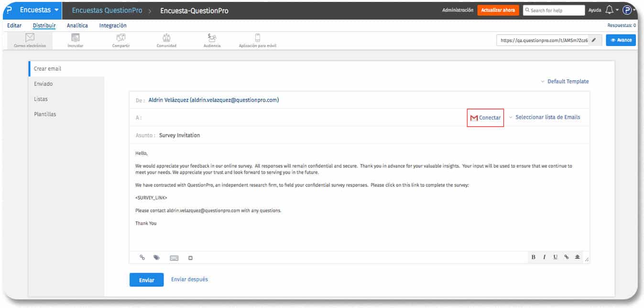Click the Avance preview button
This screenshot has width=644, height=308.
[x=621, y=40]
